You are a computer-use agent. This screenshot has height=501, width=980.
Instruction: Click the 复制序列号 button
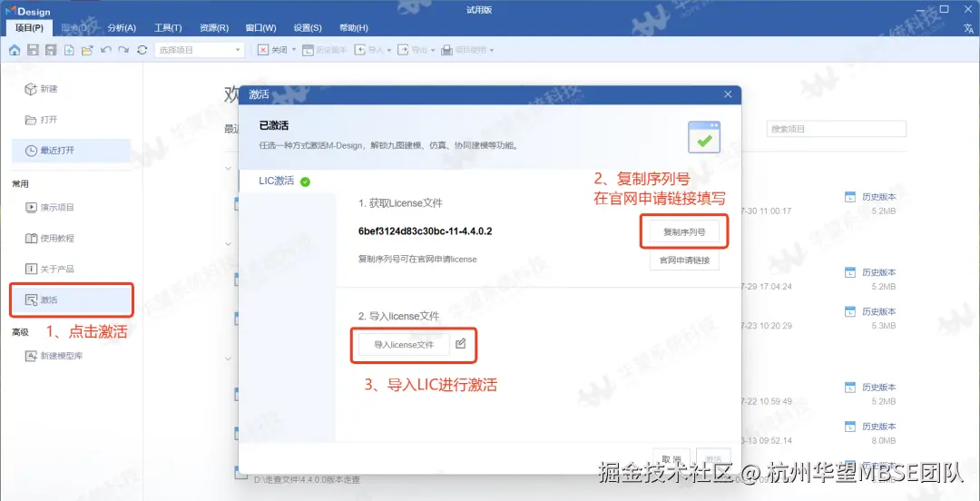pyautogui.click(x=684, y=231)
